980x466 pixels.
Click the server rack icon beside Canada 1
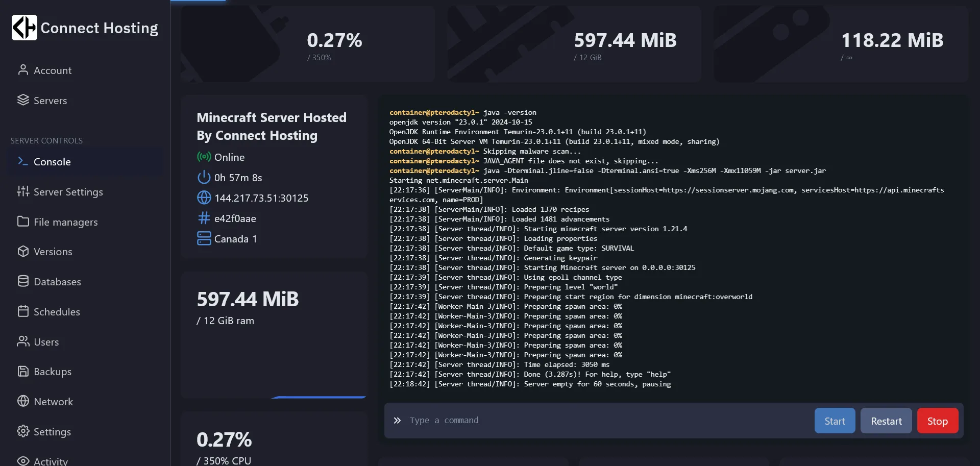click(x=204, y=238)
